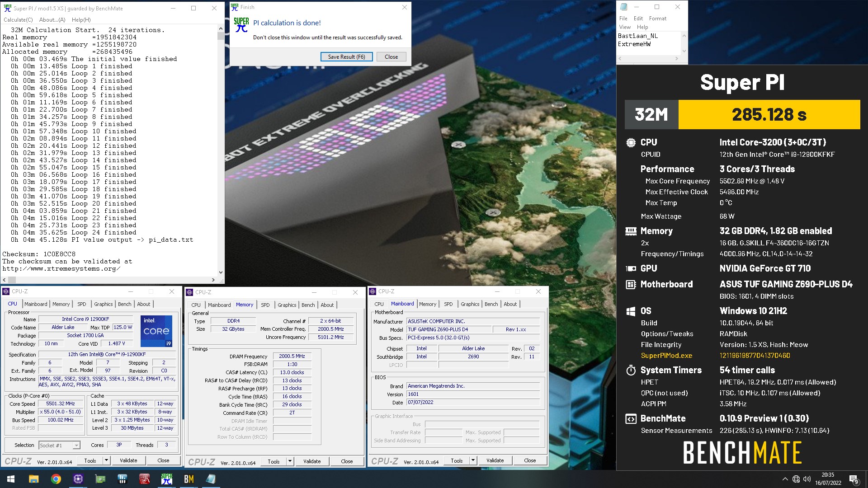Open About tab in Mainboard CPU-Z window
Viewport: 868px width, 488px height.
(x=510, y=304)
